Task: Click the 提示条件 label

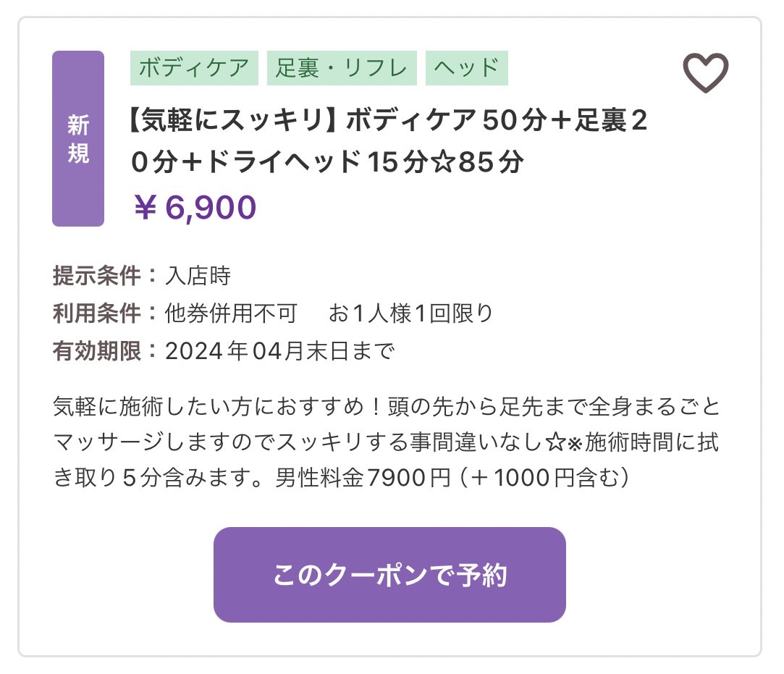Action: click(x=96, y=276)
